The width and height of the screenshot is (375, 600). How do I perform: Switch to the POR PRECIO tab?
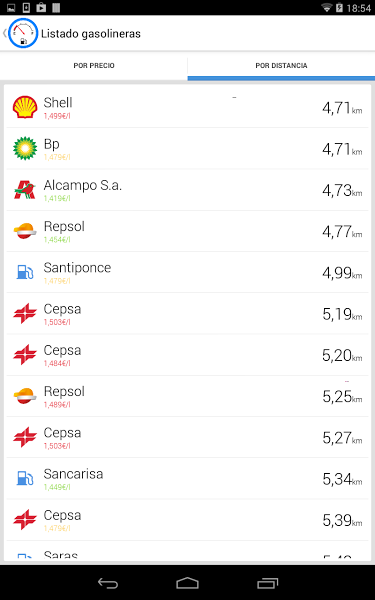click(94, 65)
